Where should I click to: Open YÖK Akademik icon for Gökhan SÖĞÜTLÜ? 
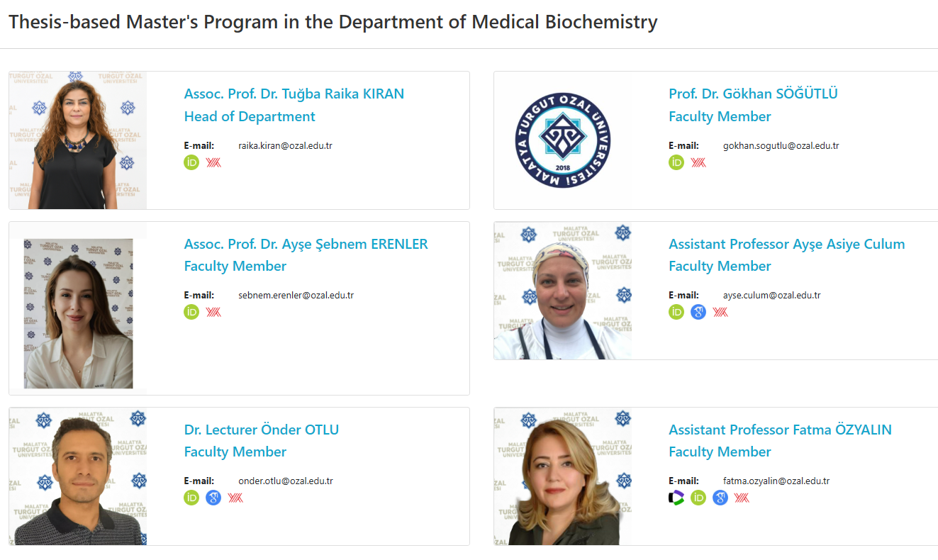click(698, 162)
